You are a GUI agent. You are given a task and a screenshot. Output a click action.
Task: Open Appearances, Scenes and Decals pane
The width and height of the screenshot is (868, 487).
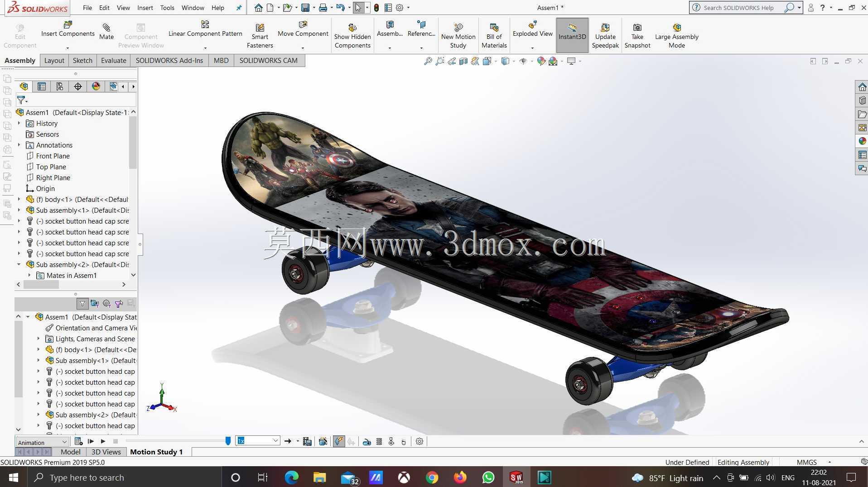(862, 141)
